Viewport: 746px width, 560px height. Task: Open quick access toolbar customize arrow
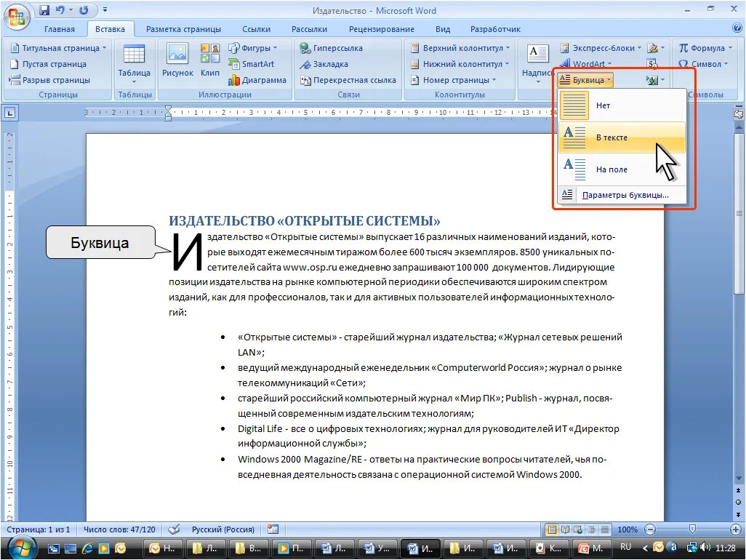coord(105,9)
